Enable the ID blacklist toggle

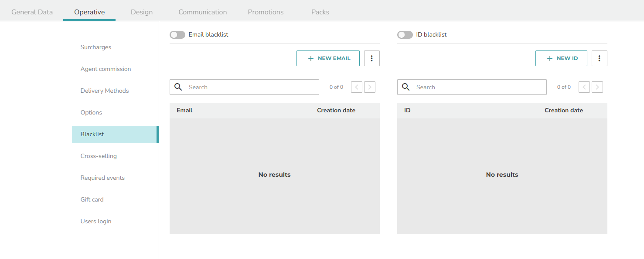[x=405, y=35]
